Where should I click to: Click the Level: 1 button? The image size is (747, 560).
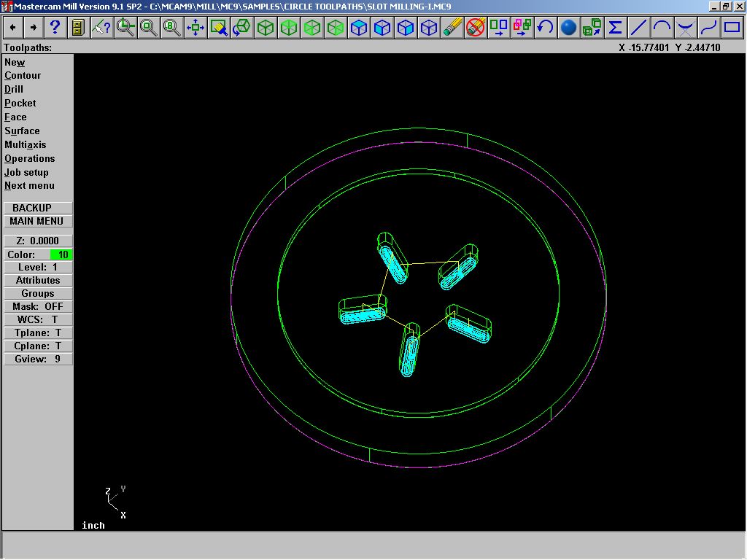38,268
